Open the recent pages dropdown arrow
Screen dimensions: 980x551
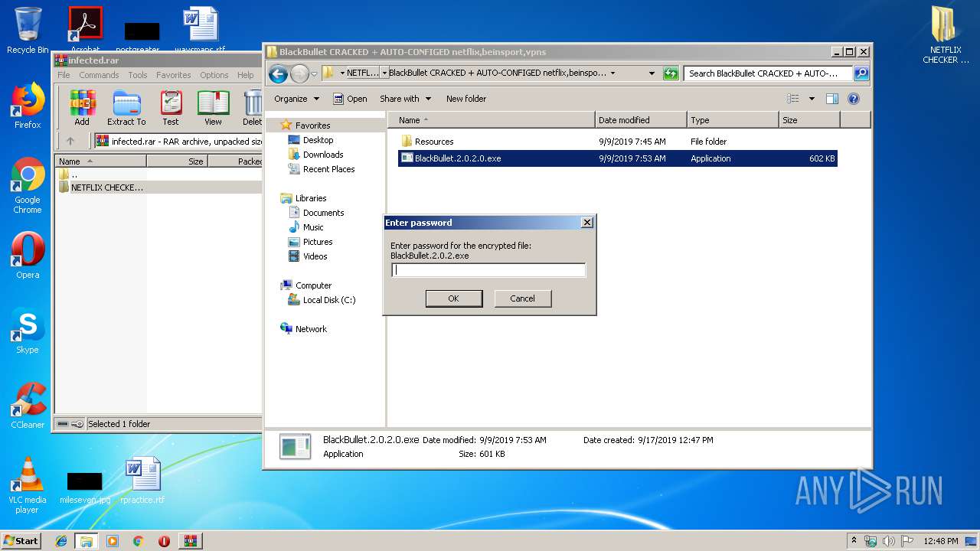click(314, 74)
